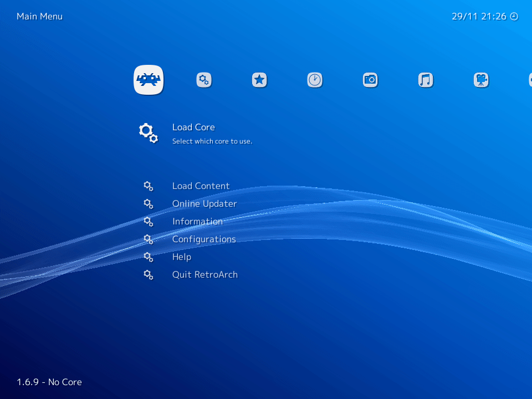Click the gear icon beside Information
Image resolution: width=532 pixels, height=399 pixels.
tap(149, 221)
